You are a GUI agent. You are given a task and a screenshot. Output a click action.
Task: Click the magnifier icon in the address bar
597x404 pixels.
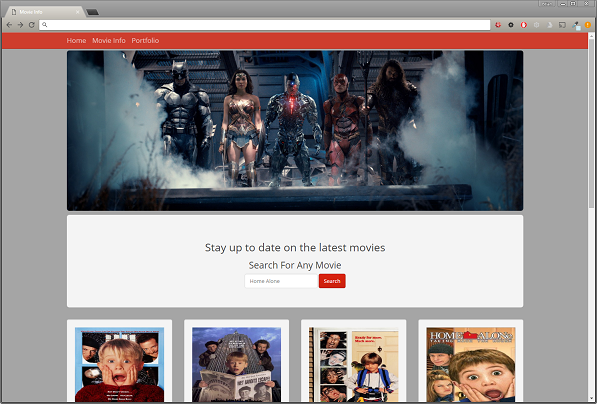click(x=45, y=25)
